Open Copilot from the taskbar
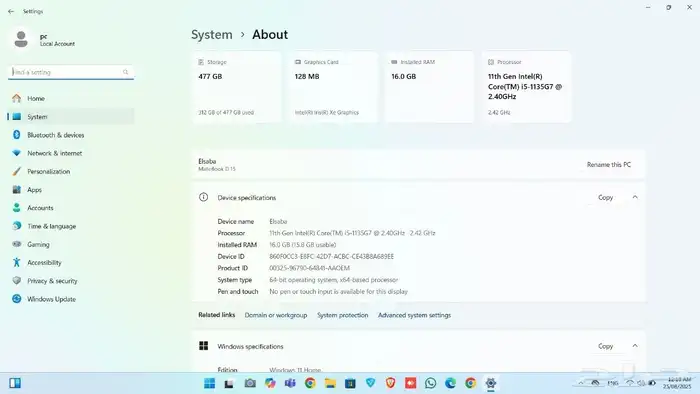700x394 pixels. (270, 383)
